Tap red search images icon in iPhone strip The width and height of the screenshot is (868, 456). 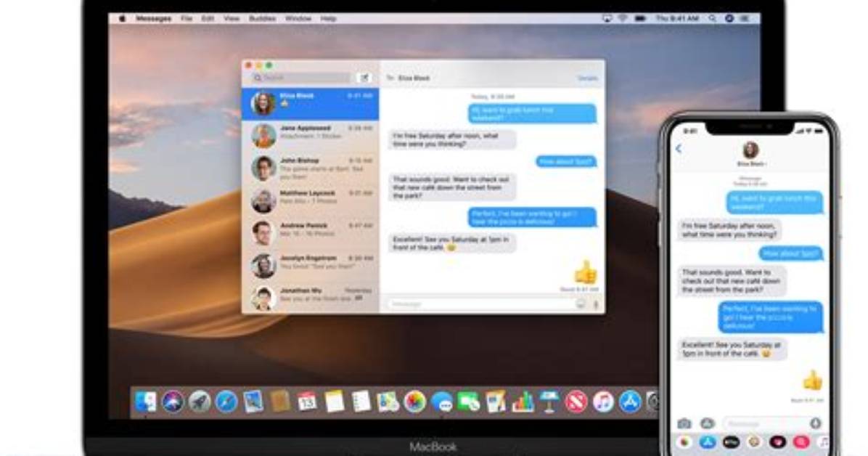tap(801, 442)
